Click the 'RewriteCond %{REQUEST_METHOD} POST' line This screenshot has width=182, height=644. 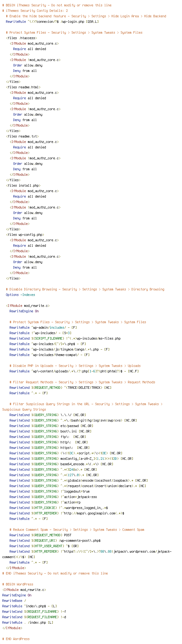[40, 535]
